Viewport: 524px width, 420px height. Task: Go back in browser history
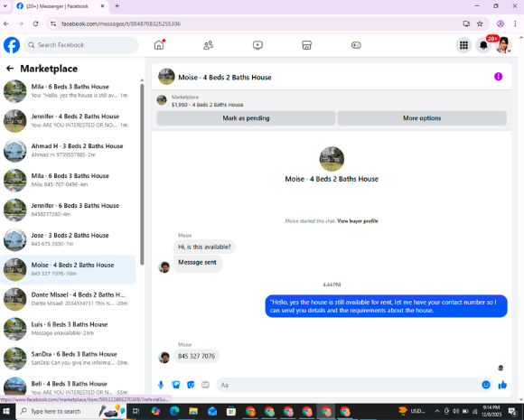pos(6,23)
